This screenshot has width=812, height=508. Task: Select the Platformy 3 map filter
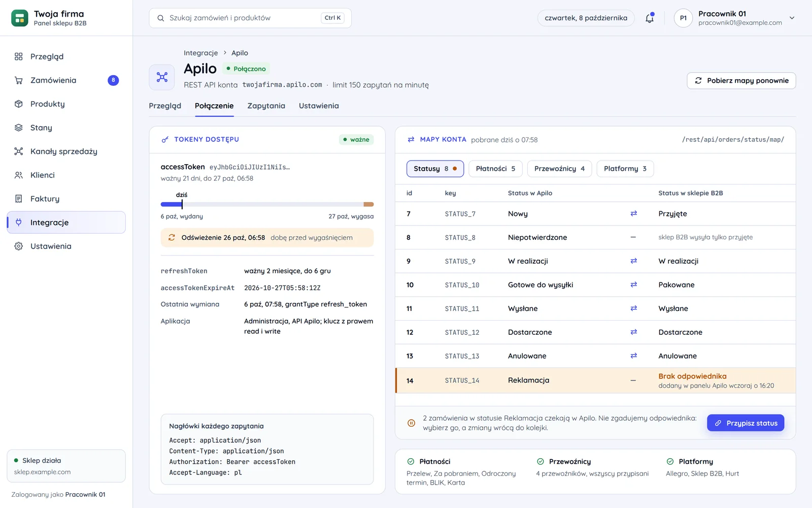(625, 169)
